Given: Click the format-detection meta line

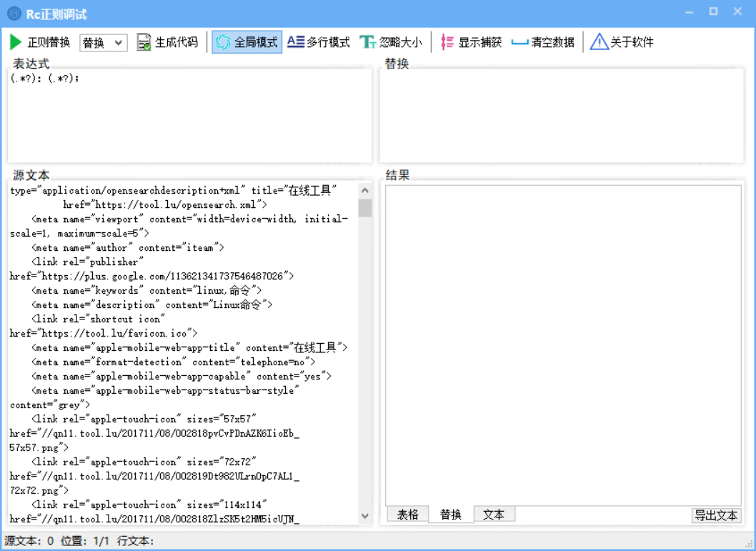Looking at the screenshot, I should 173,362.
